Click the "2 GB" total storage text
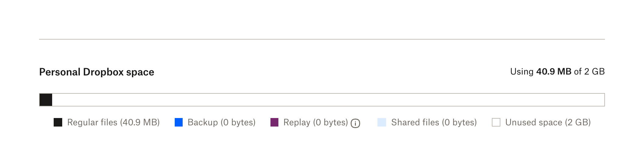The width and height of the screenshot is (644, 167). tap(594, 71)
